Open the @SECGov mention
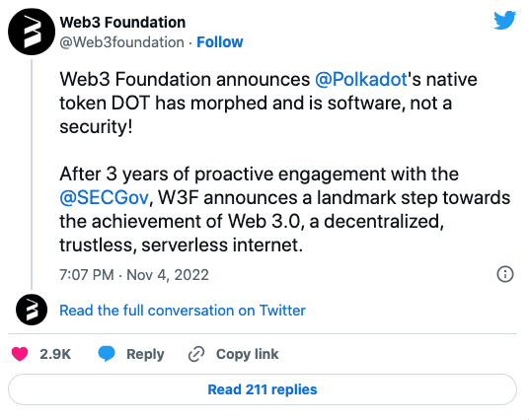The image size is (529, 420). pyautogui.click(x=104, y=197)
